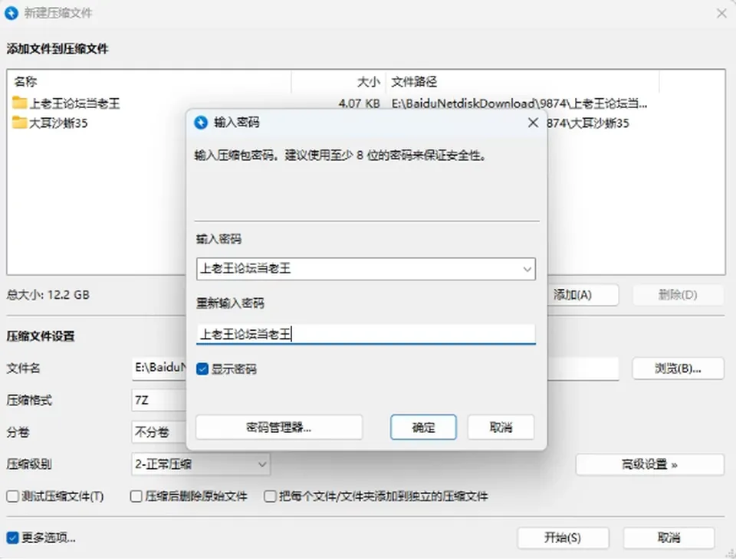The height and width of the screenshot is (560, 736).
Task: Enable 把每个文件/文件夹添加到独立的压缩文件 checkbox
Action: coord(270,496)
